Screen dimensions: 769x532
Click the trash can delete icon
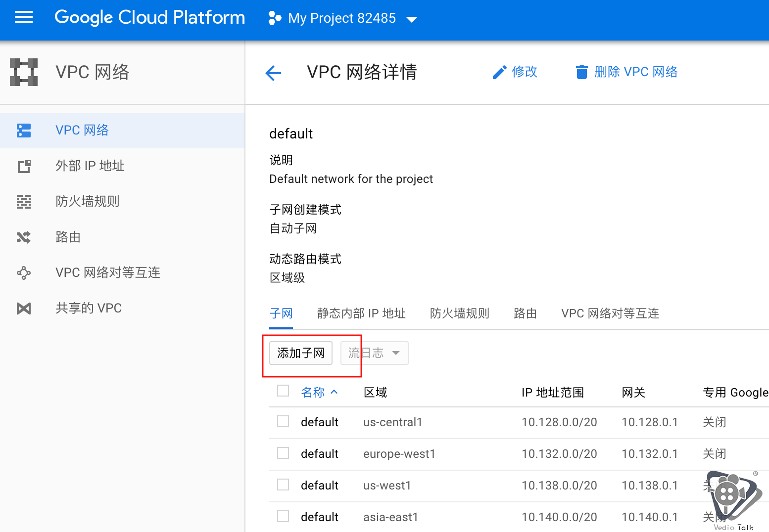click(581, 72)
